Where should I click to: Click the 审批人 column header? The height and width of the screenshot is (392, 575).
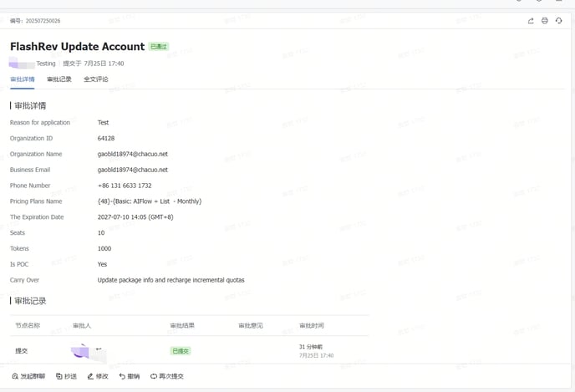click(82, 326)
